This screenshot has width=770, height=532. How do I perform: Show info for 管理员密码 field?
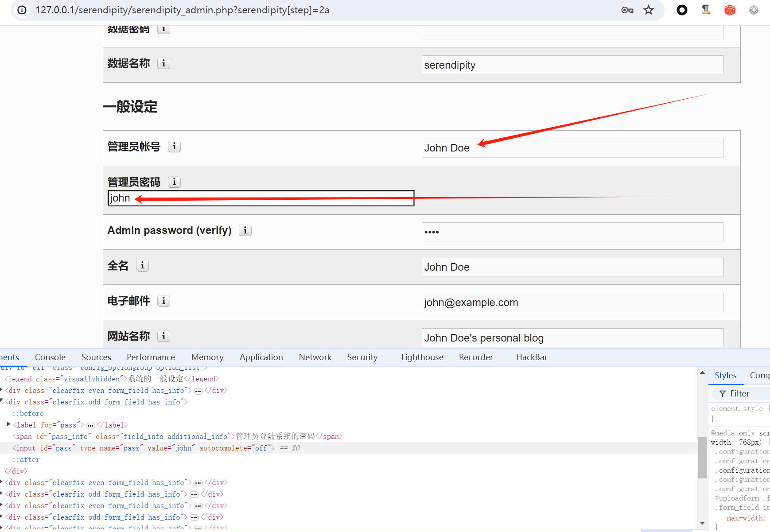(x=174, y=182)
